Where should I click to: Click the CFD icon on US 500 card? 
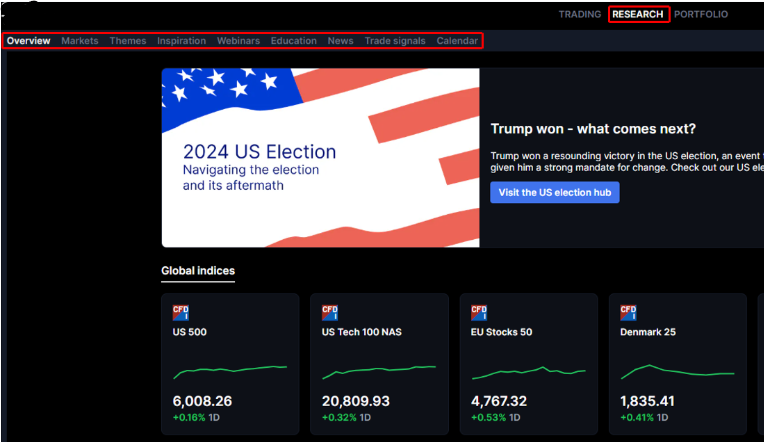pos(181,312)
